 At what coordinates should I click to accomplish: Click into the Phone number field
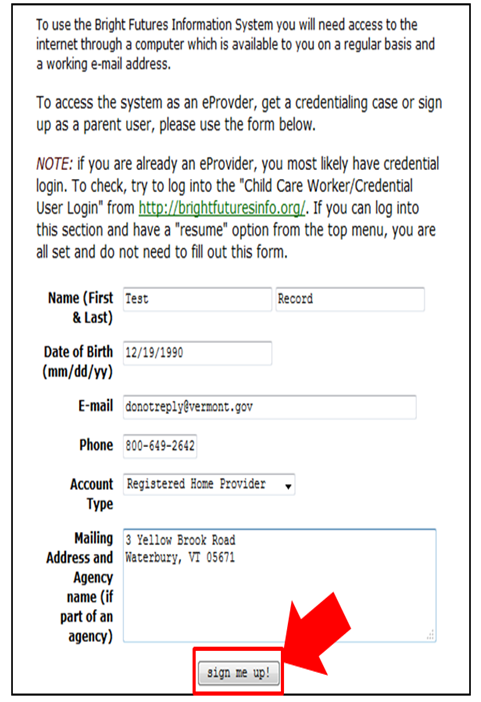click(x=160, y=446)
